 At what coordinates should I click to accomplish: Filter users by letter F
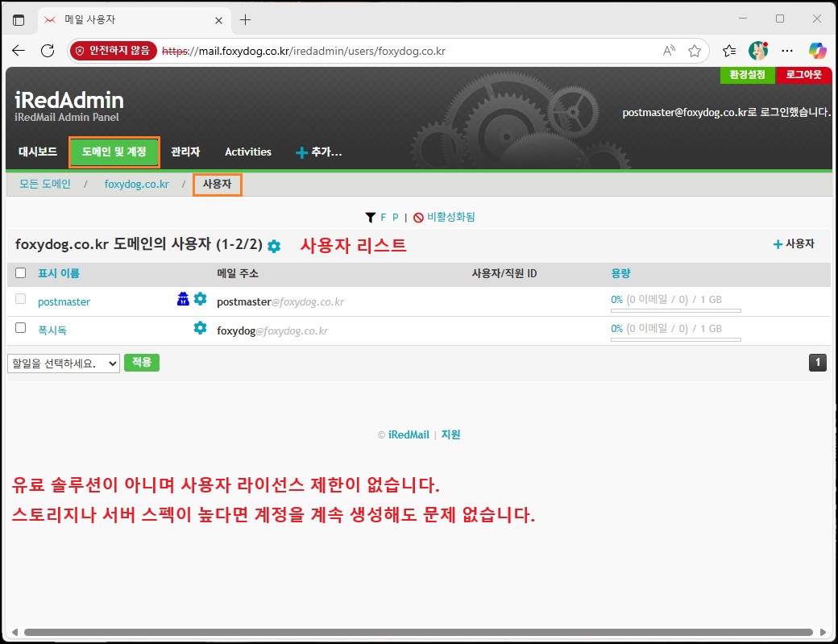tap(384, 217)
